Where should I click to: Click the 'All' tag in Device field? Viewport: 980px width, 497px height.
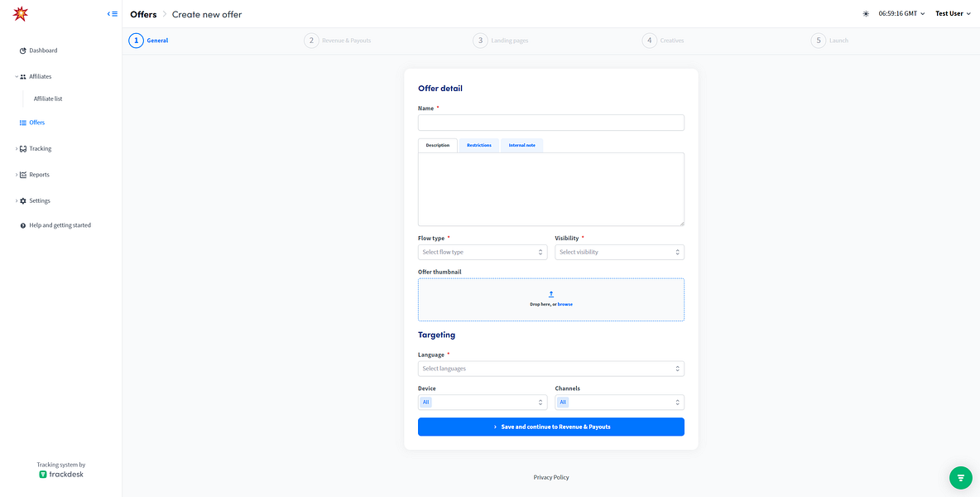click(x=425, y=402)
